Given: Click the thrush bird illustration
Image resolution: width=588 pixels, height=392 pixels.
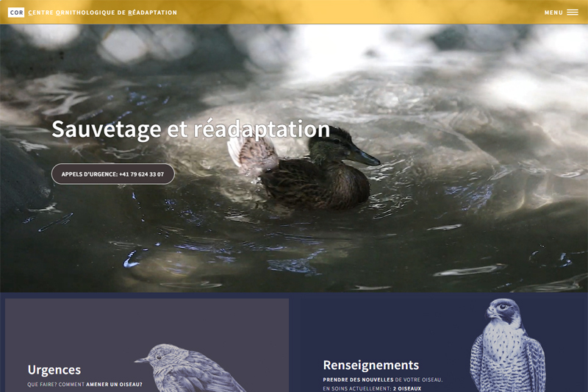Looking at the screenshot, I should tap(191, 368).
